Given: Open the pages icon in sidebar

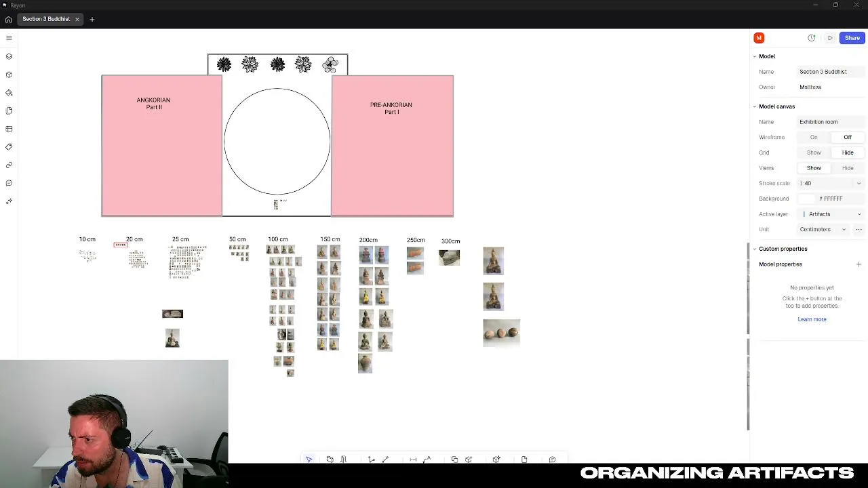Looking at the screenshot, I should tap(9, 110).
